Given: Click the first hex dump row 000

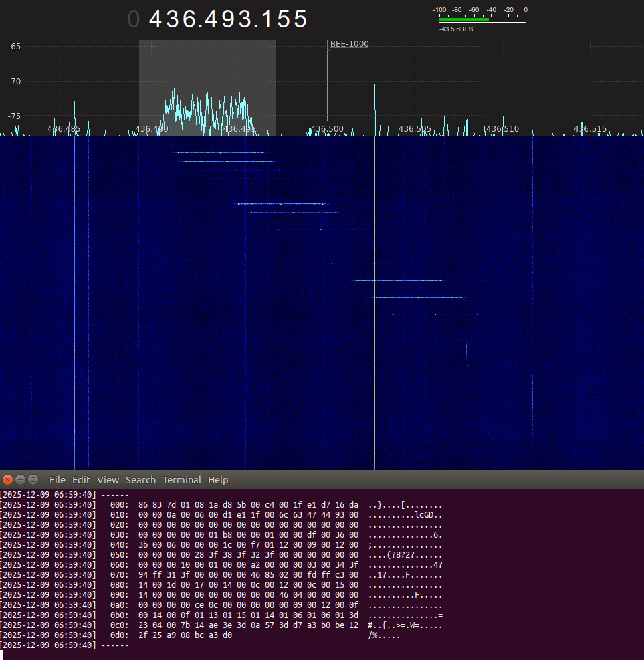Looking at the screenshot, I should click(247, 505).
